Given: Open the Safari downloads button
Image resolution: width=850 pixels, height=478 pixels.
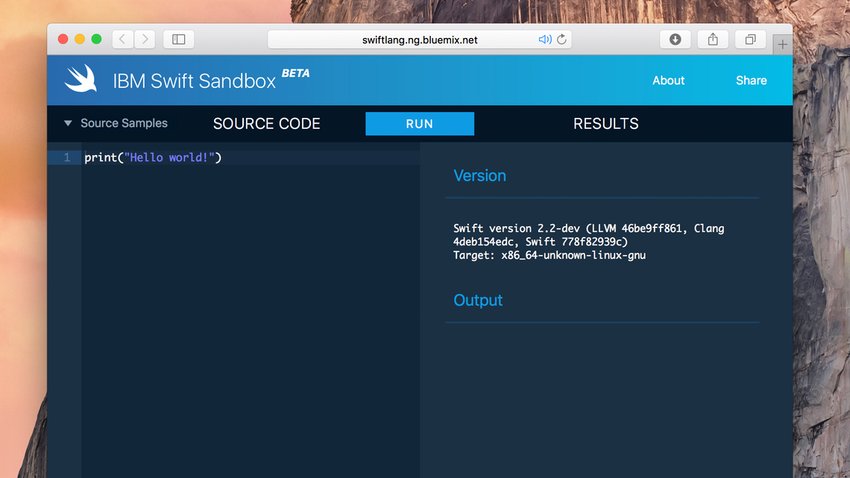Looking at the screenshot, I should pyautogui.click(x=675, y=40).
